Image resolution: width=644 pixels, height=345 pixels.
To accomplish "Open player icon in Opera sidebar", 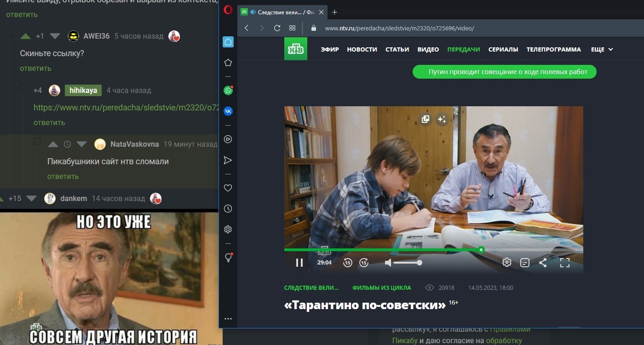I will click(228, 139).
